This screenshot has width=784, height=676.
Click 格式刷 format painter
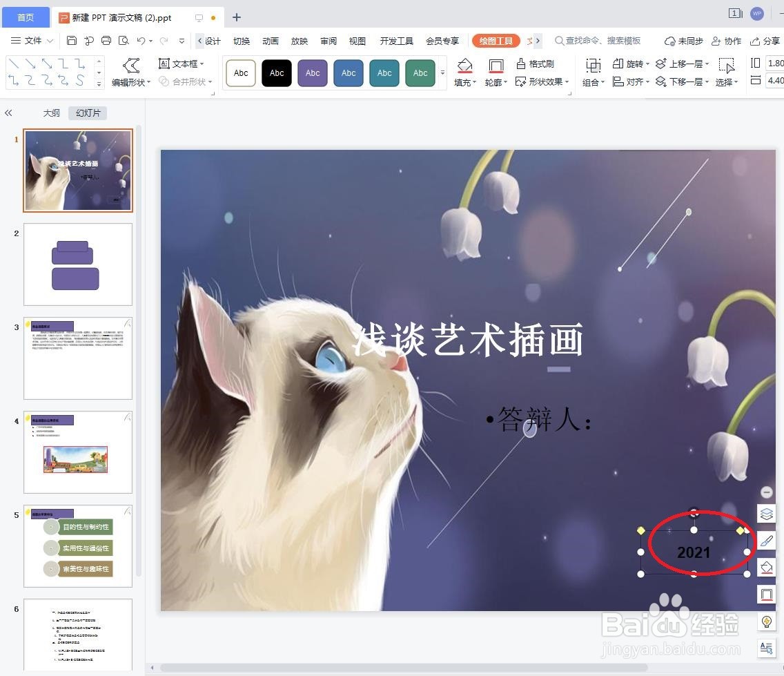point(535,64)
